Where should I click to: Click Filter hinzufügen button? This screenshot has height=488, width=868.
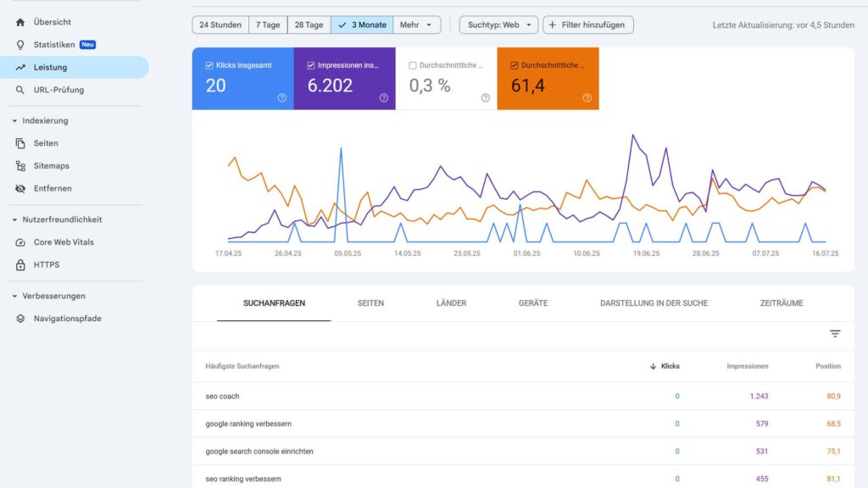(587, 25)
